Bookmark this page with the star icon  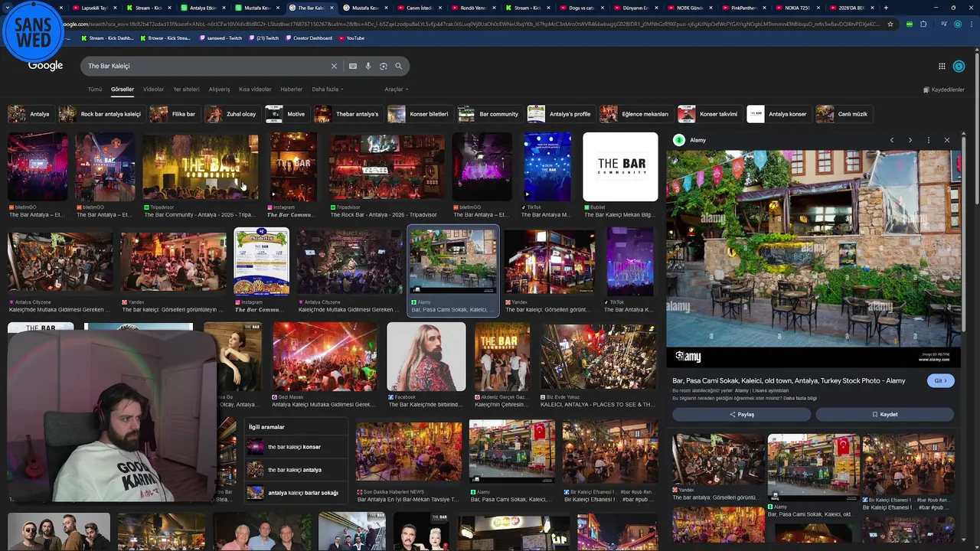pyautogui.click(x=890, y=24)
